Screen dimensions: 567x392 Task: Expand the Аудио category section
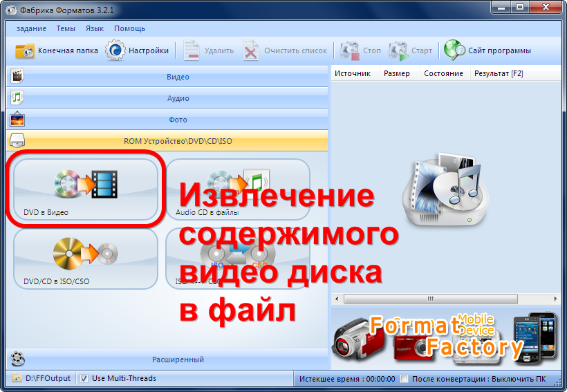pyautogui.click(x=167, y=98)
